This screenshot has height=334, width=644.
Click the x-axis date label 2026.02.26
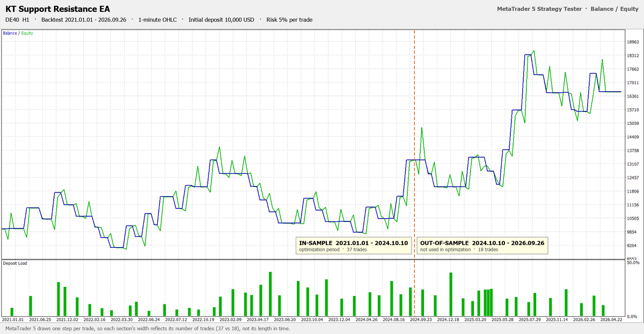click(584, 320)
